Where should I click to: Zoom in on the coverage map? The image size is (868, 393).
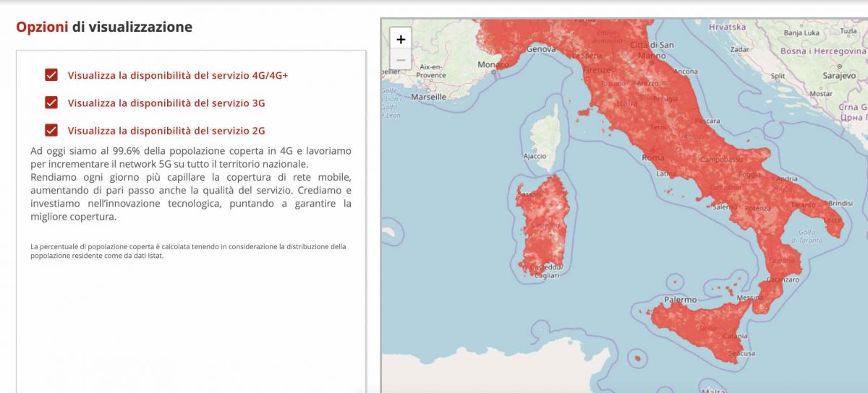pyautogui.click(x=401, y=39)
